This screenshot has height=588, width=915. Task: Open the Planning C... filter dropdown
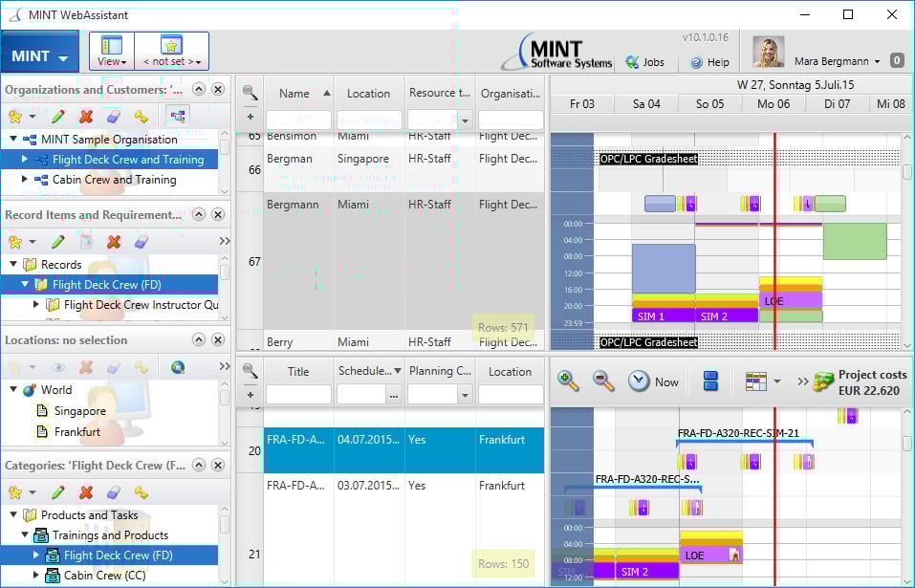pyautogui.click(x=465, y=395)
